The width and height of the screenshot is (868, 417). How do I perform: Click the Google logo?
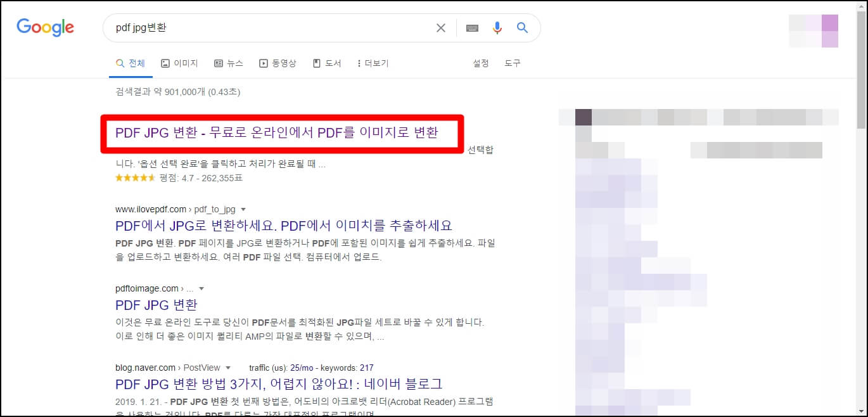tap(45, 27)
